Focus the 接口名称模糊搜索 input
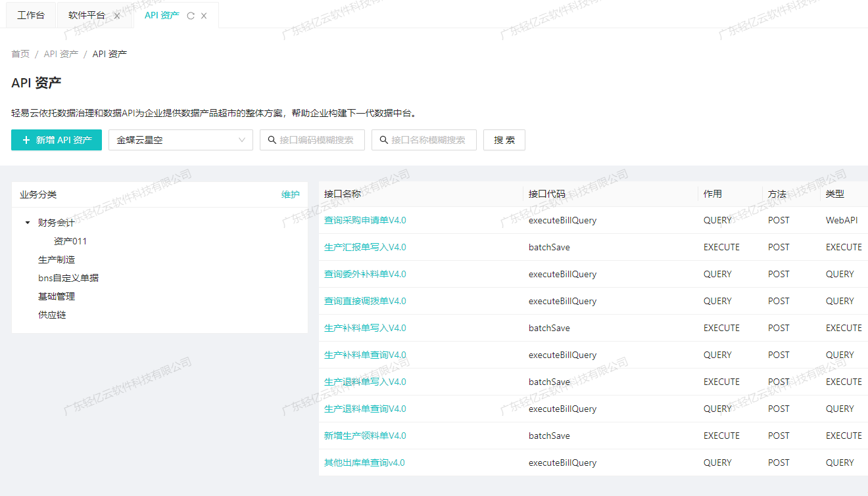The height and width of the screenshot is (496, 868). click(424, 140)
